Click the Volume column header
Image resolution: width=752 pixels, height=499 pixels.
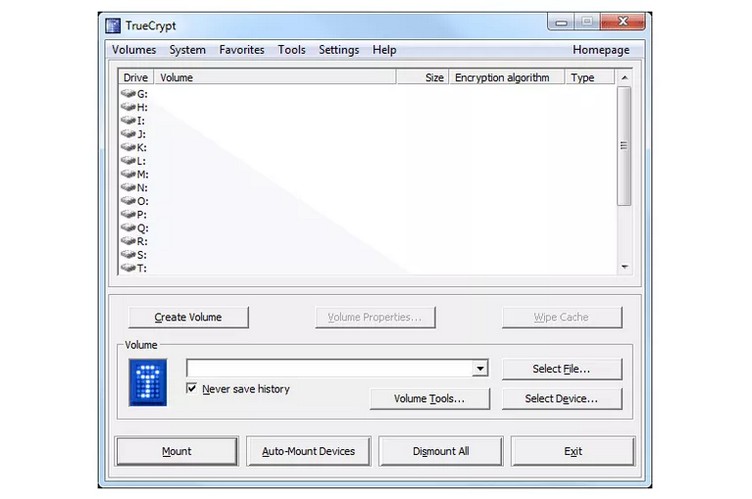(x=275, y=78)
